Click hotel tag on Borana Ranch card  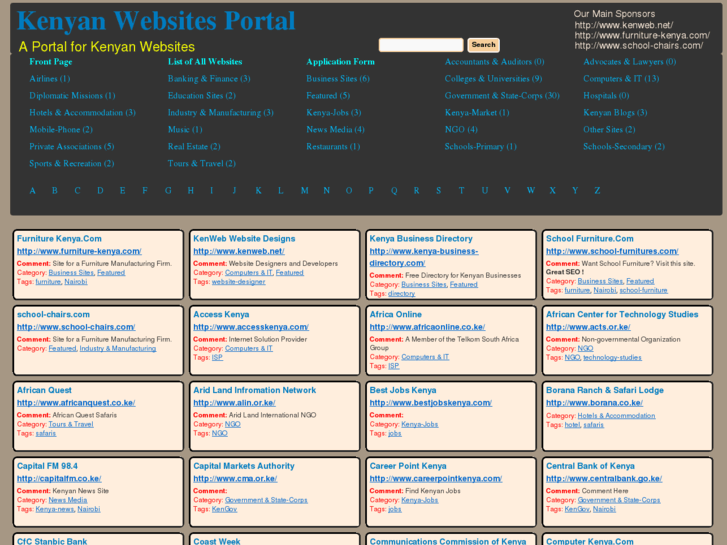[x=572, y=425]
